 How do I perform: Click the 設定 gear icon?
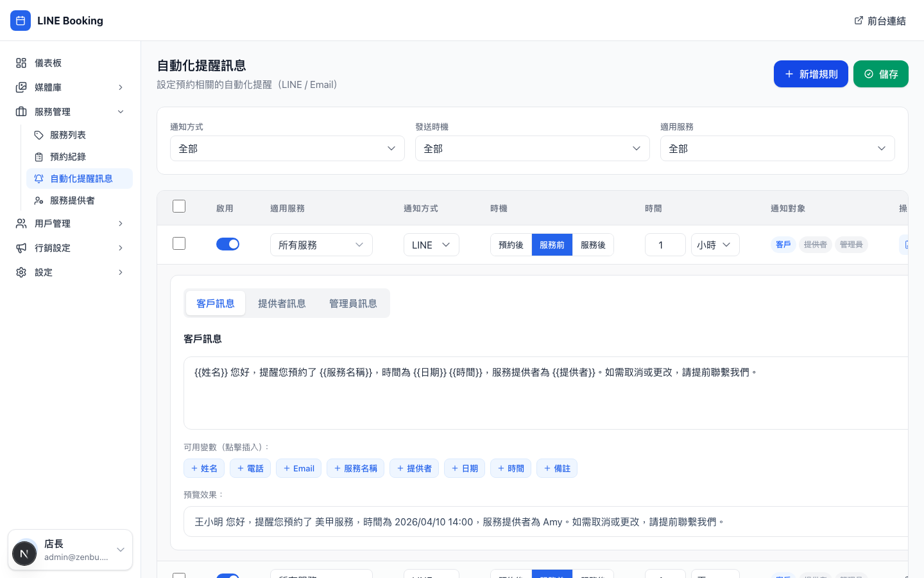tap(21, 272)
